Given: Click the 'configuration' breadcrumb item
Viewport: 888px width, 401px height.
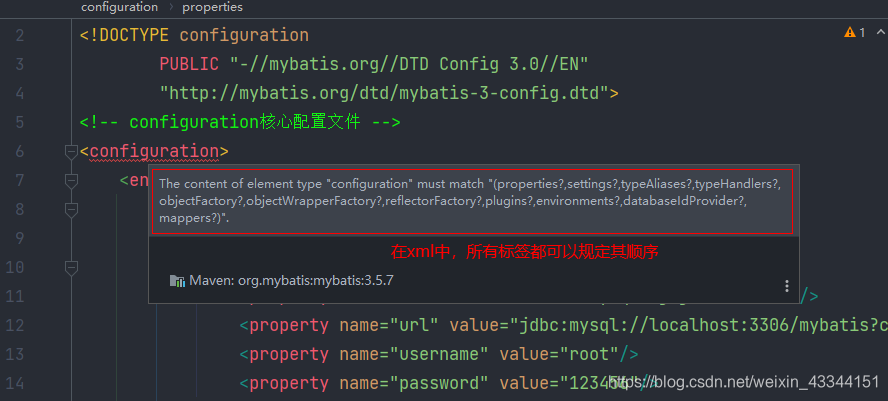Looking at the screenshot, I should tap(119, 7).
